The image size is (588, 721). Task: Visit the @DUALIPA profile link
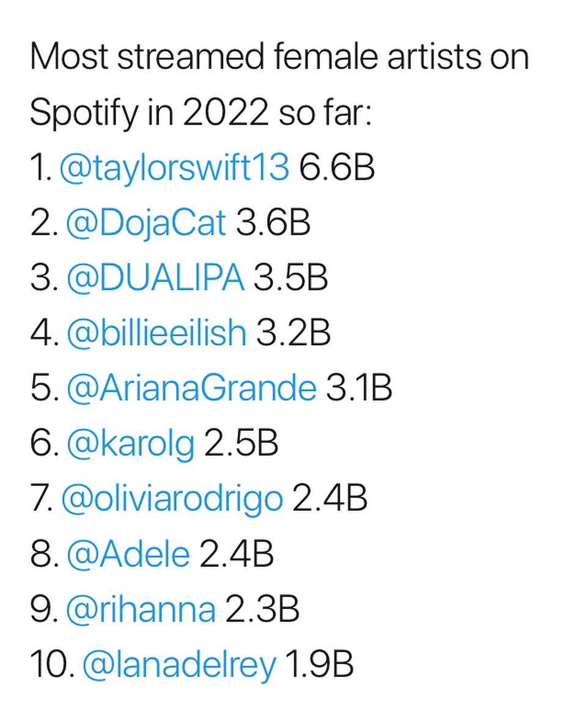(x=155, y=278)
